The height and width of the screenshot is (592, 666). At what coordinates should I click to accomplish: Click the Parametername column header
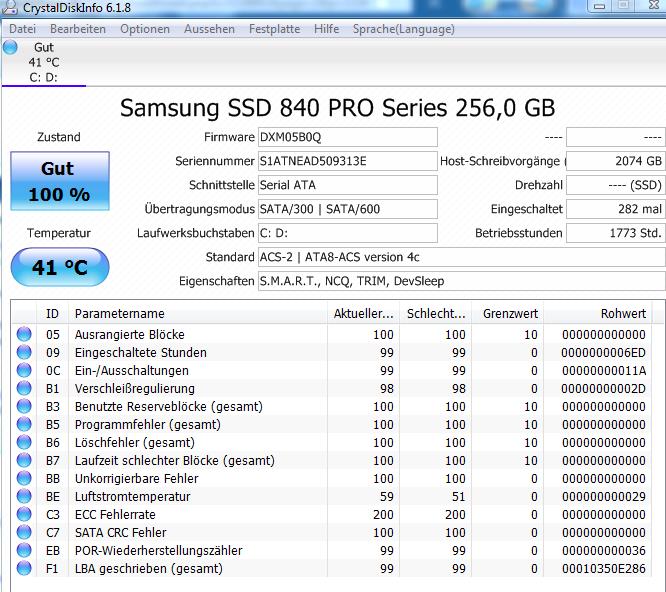pyautogui.click(x=198, y=313)
